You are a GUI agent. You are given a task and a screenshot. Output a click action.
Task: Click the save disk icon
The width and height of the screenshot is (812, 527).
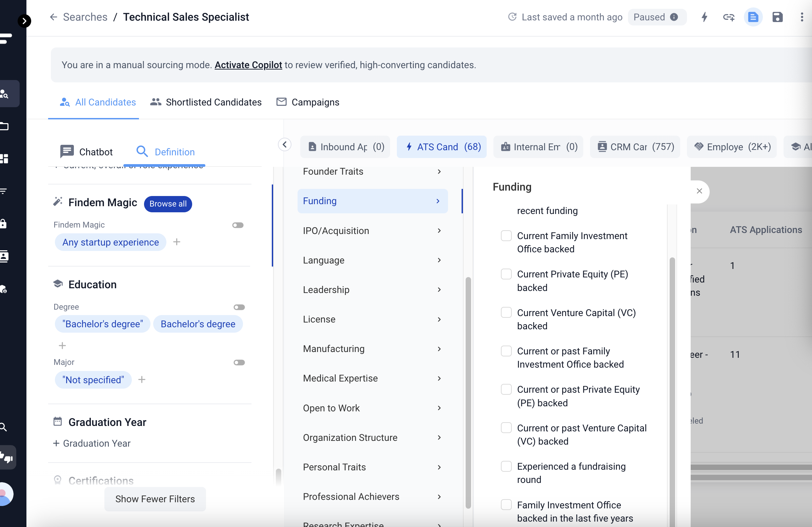coord(777,17)
